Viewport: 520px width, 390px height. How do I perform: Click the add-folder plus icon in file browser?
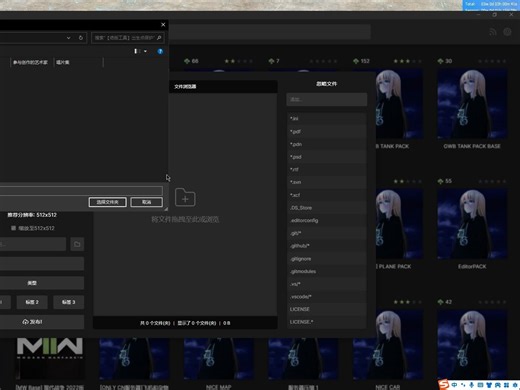(185, 197)
